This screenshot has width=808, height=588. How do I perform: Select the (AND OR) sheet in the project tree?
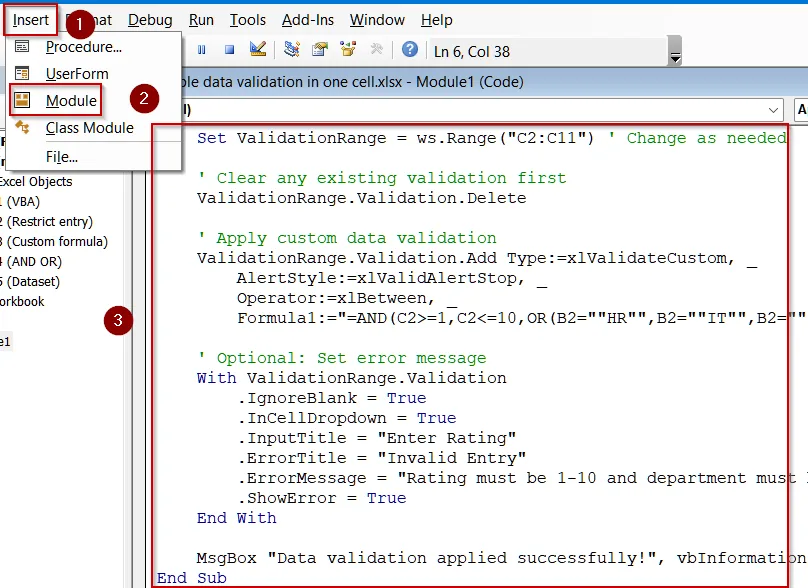pos(31,262)
